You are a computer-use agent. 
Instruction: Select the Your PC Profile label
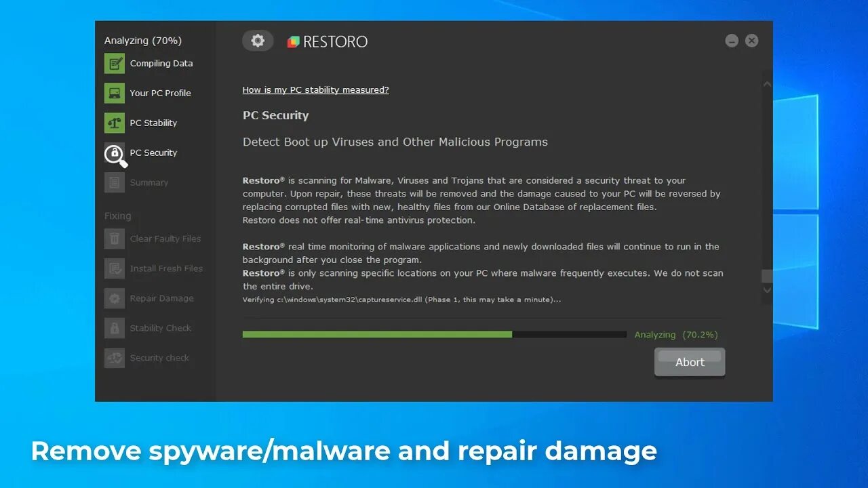(x=161, y=93)
